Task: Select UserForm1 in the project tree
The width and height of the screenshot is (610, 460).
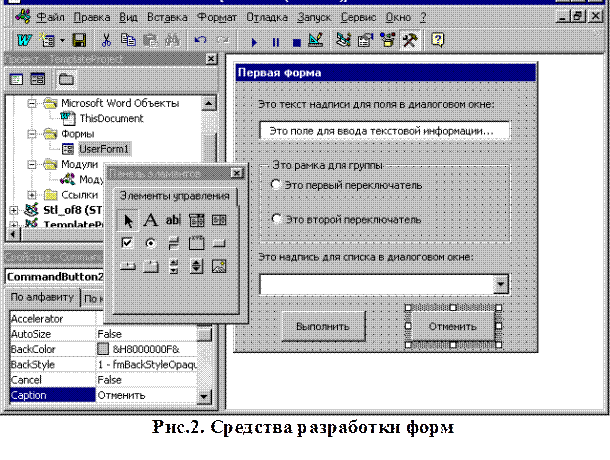Action: click(x=103, y=149)
